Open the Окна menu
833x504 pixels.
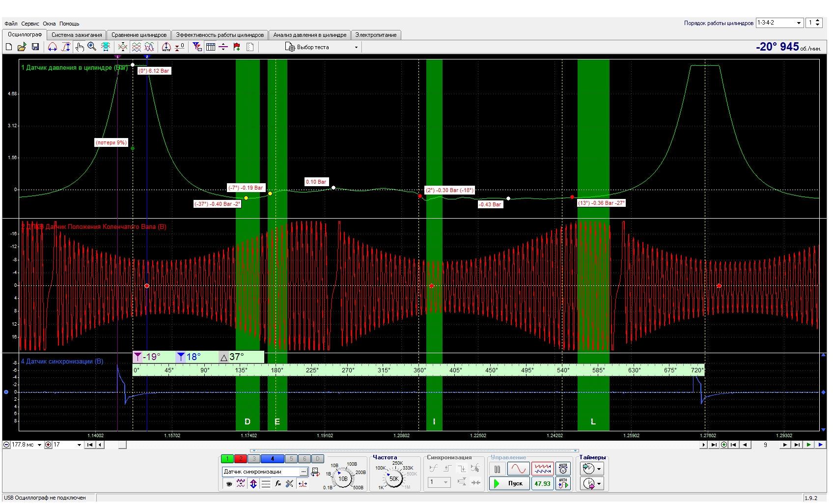click(49, 24)
